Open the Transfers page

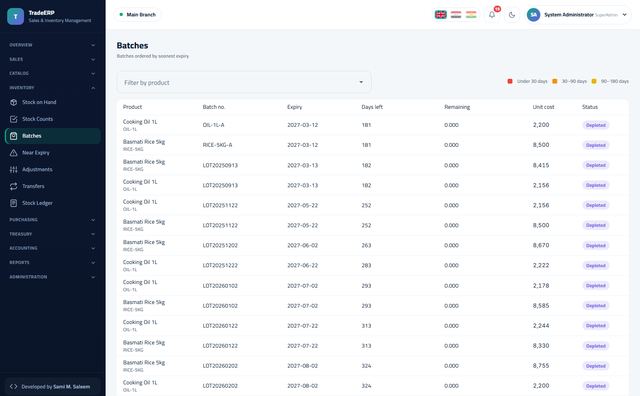coord(53,186)
